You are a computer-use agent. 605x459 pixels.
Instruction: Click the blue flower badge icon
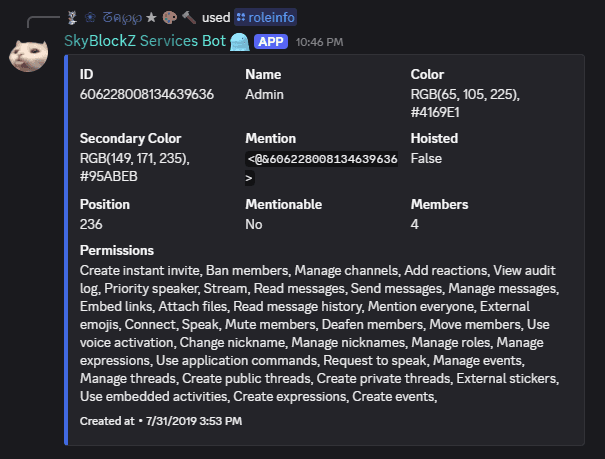click(89, 17)
